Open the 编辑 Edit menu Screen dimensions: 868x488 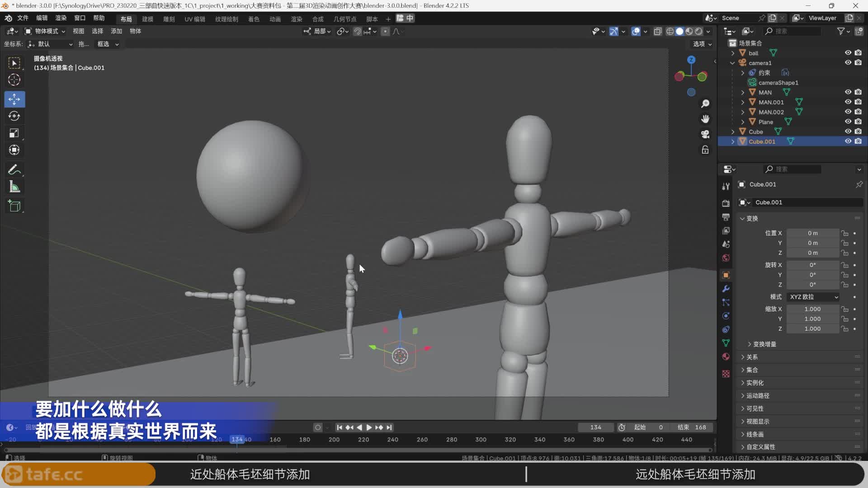coord(42,18)
